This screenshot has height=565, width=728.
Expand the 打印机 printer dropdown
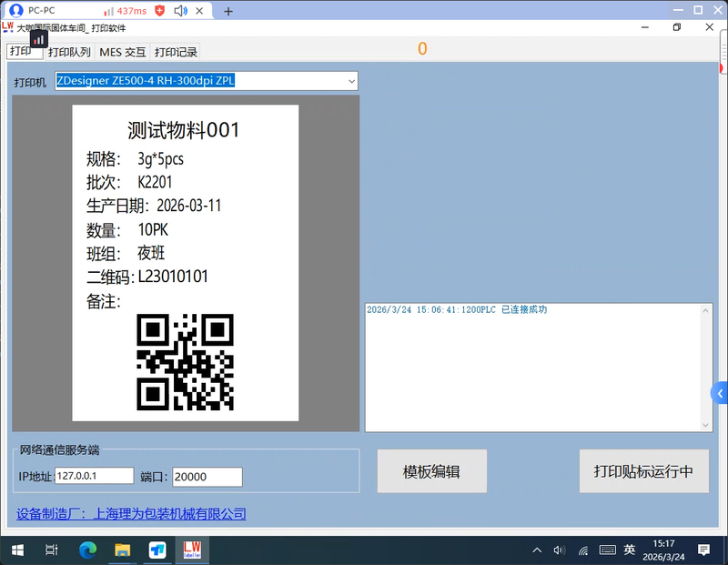pos(351,81)
